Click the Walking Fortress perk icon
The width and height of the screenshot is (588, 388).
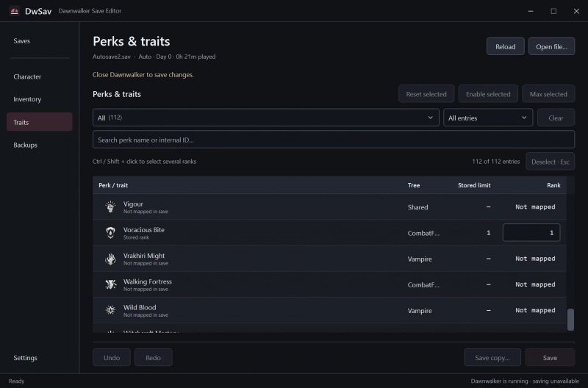point(110,284)
